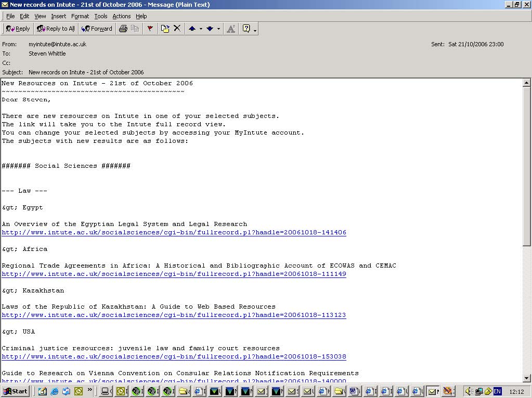Click the yellow tag tray icon
Image resolution: width=532 pixels, height=398 pixels.
point(488,392)
